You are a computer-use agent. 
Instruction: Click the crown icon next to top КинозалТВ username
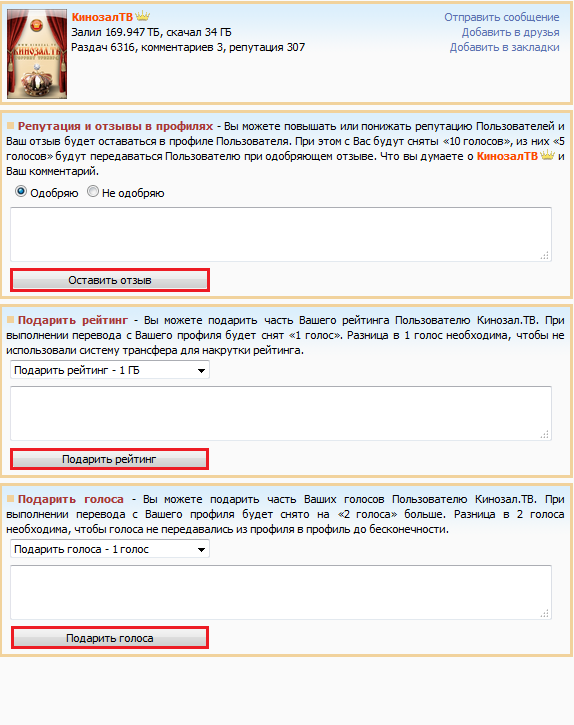coord(142,16)
